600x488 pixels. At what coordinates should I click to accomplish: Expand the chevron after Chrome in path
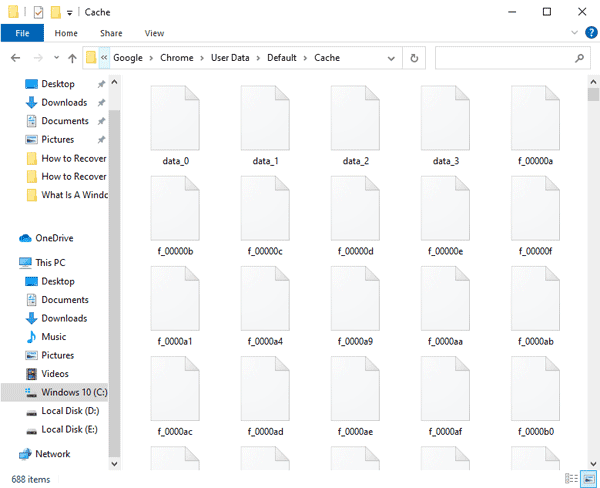point(202,58)
